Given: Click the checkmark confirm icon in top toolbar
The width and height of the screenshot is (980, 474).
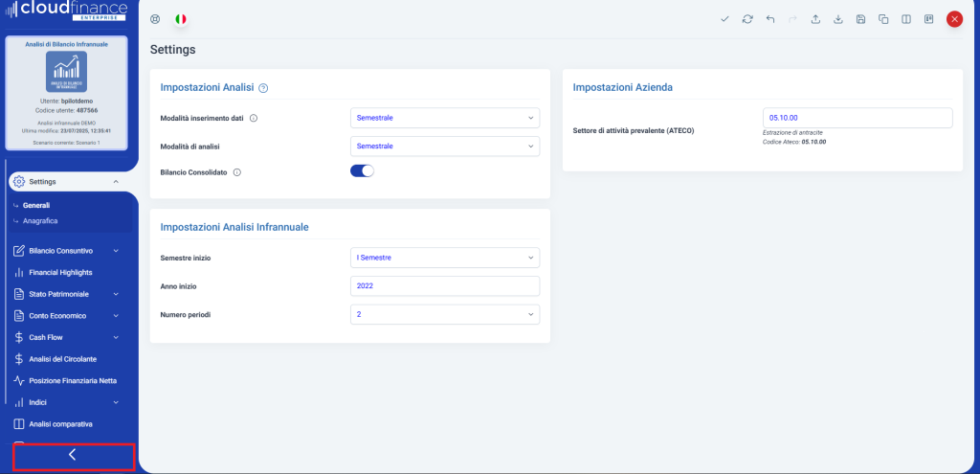Looking at the screenshot, I should coord(724,19).
